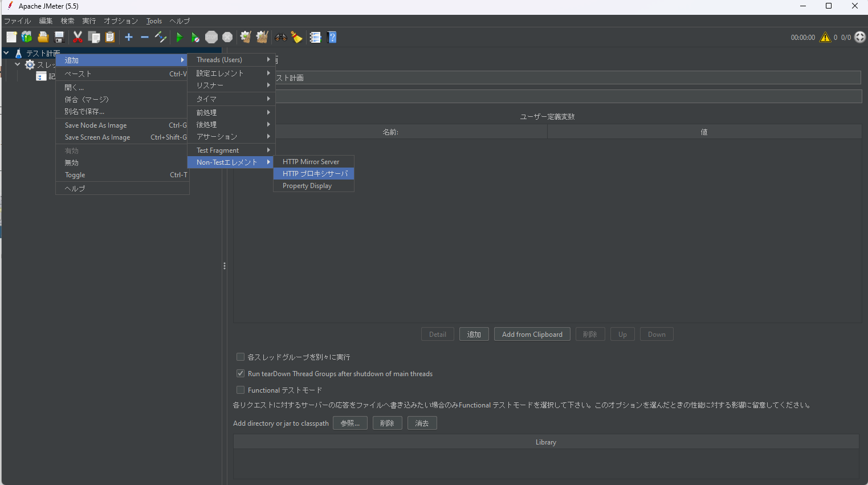Click the yellow warning triangle log icon
868x485 pixels.
825,38
